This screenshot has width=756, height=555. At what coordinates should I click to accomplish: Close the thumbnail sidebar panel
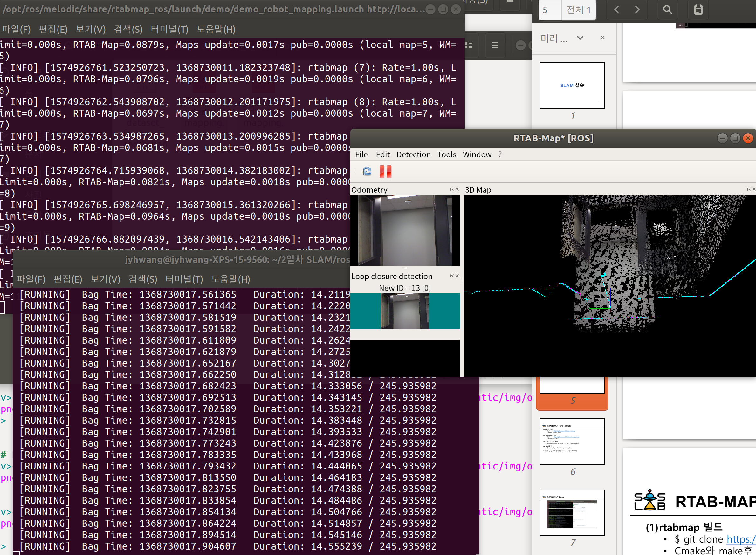(602, 38)
